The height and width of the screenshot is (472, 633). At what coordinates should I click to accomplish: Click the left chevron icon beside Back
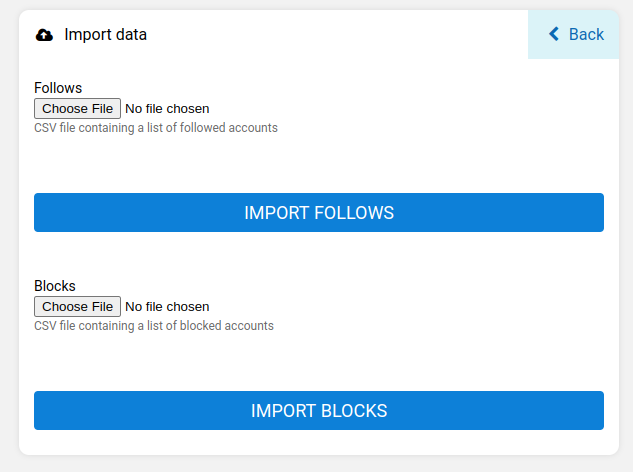pos(554,34)
